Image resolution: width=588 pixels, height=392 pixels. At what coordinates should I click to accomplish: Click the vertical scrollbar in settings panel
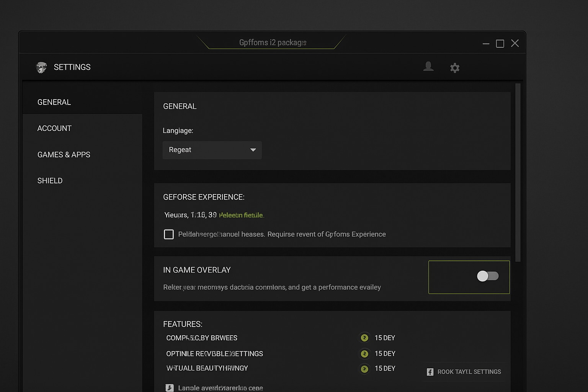point(518,173)
